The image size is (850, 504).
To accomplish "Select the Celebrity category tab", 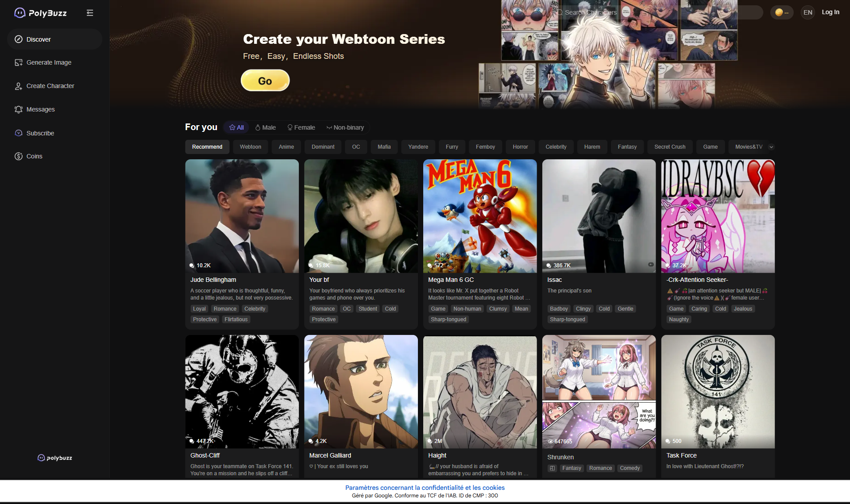I will (x=556, y=147).
